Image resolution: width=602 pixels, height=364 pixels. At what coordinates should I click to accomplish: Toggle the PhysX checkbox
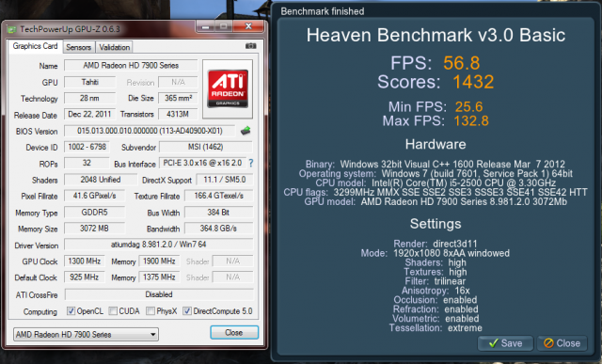(150, 311)
